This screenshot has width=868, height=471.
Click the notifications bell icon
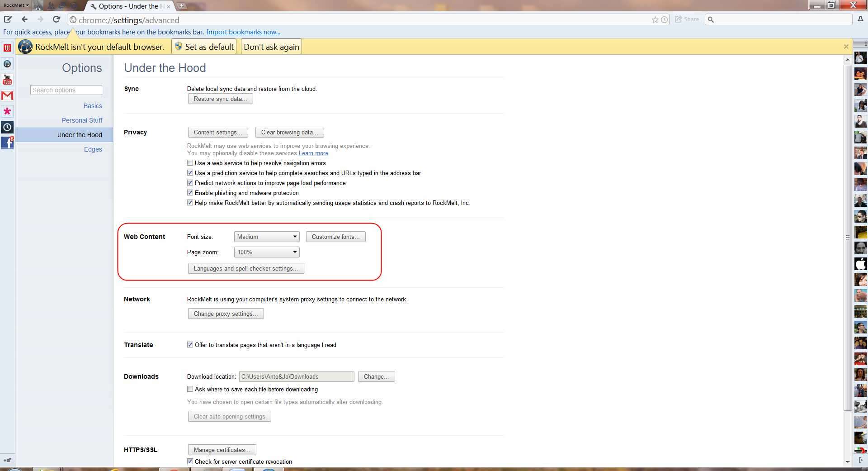coord(860,19)
